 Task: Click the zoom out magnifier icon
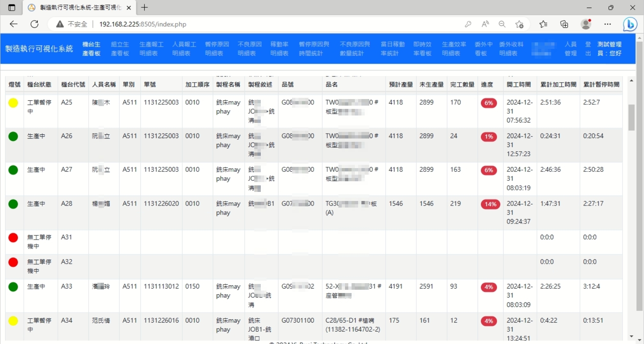click(x=502, y=24)
